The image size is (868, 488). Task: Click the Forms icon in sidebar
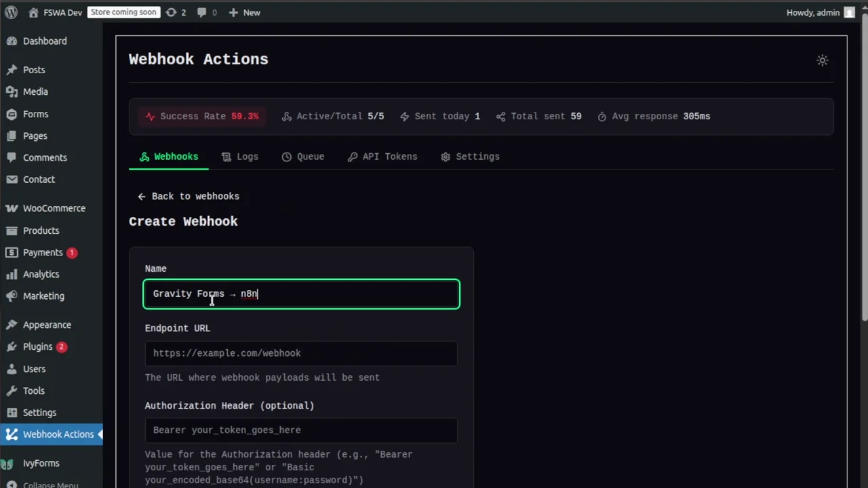12,114
